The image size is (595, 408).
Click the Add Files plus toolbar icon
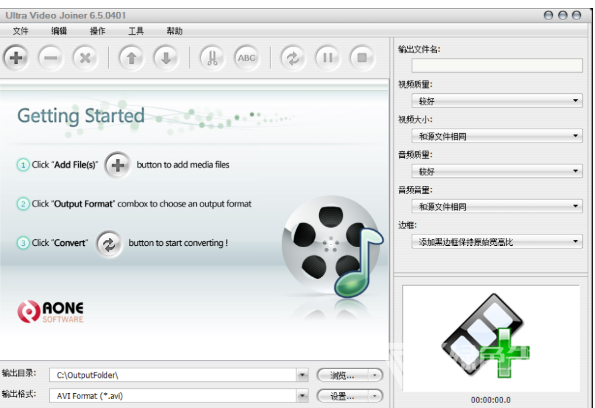16,58
